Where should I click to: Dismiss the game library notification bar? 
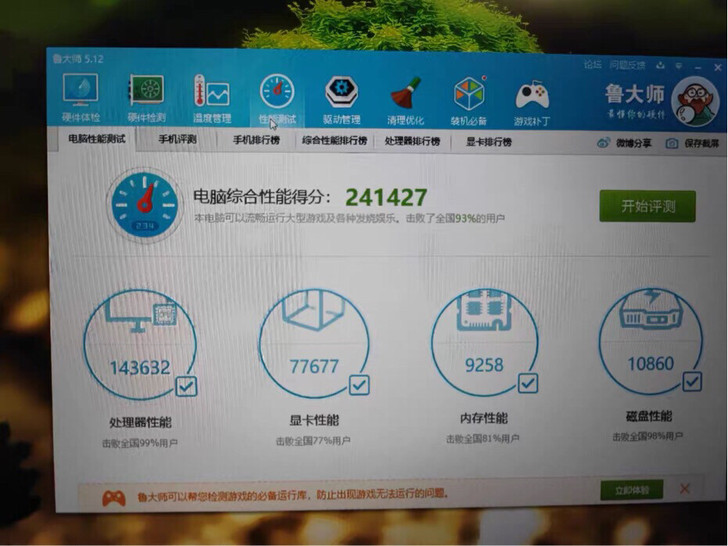[x=684, y=488]
